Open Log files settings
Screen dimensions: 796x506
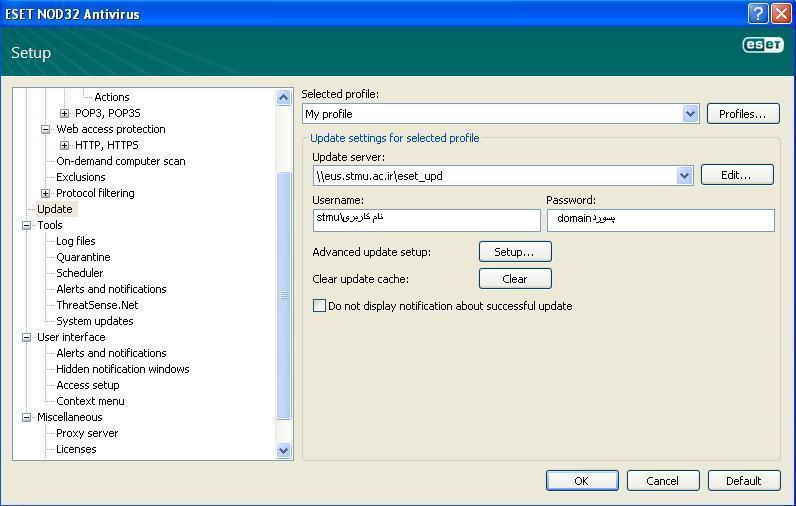(x=76, y=241)
